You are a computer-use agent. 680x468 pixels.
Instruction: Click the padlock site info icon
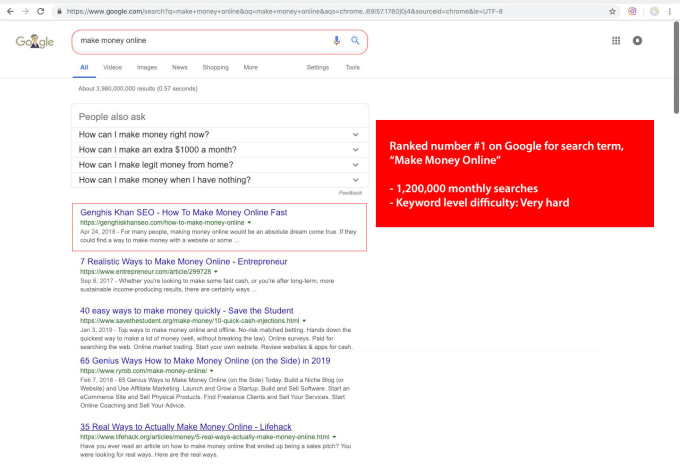(59, 12)
